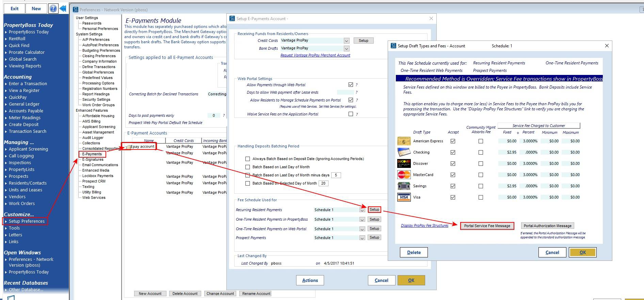Viewport: 644px width, 300px height.
Task: Click Rename Account button
Action: [x=256, y=294]
